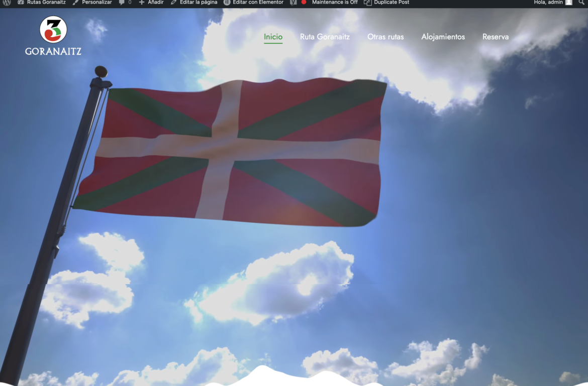Go to the Reserva page
588x386 pixels.
495,37
